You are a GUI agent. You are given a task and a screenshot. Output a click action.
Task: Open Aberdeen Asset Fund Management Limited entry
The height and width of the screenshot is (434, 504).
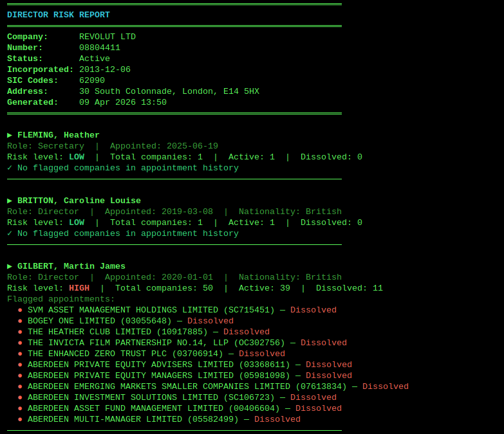(x=153, y=408)
